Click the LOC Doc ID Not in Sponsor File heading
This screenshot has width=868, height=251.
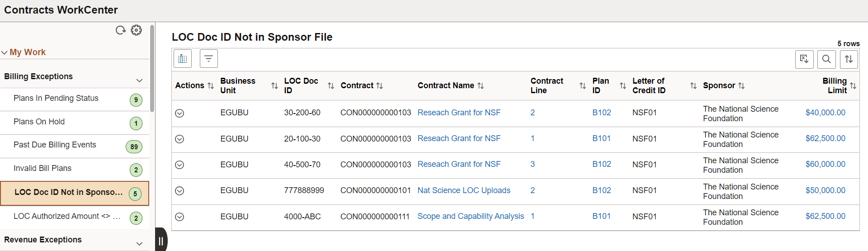coord(252,37)
